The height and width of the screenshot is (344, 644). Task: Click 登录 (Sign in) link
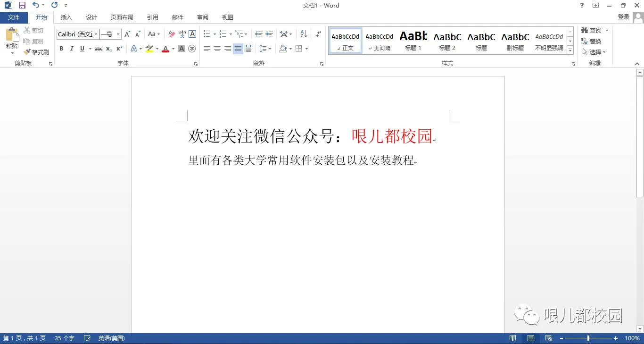[624, 17]
